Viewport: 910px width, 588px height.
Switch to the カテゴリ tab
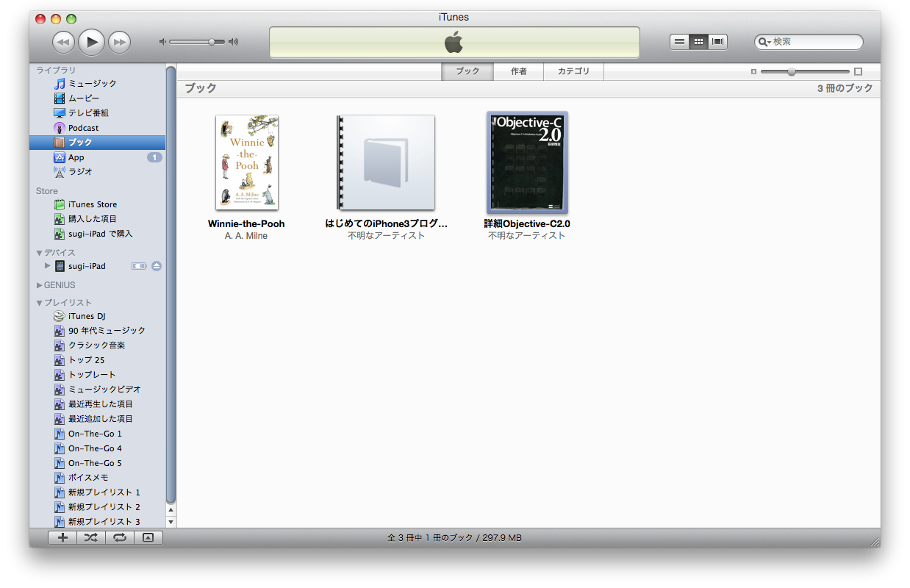point(573,71)
